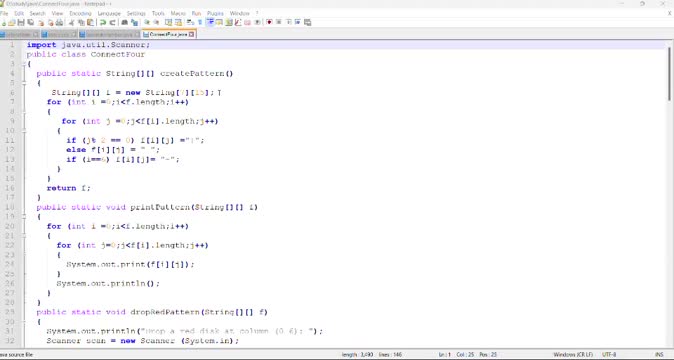Click the Cut toolbar icon

[x=71, y=22]
